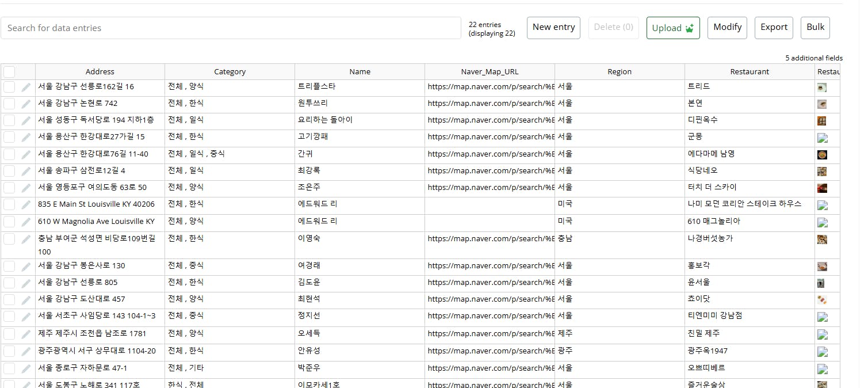Open the Bulk actions button
This screenshot has height=388, width=868.
click(815, 28)
